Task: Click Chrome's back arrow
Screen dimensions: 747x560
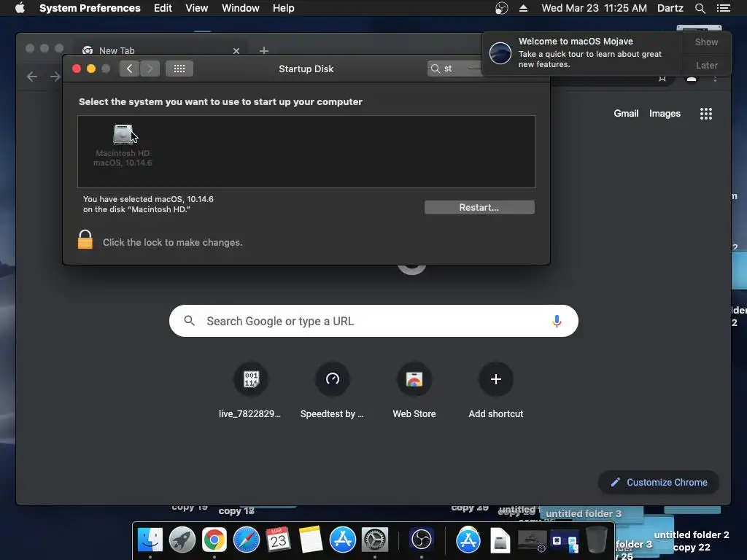Action: click(32, 77)
